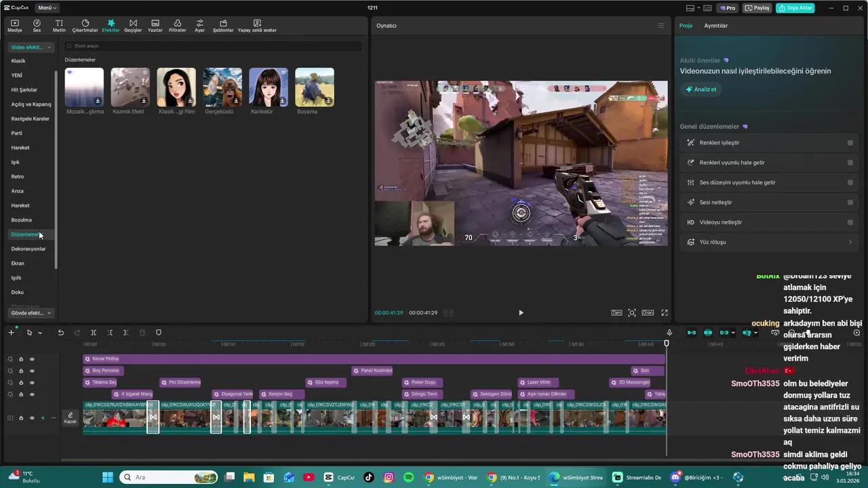Screen dimensions: 868x488
Task: Open selection tool mode dropdown arrow
Action: pos(40,333)
